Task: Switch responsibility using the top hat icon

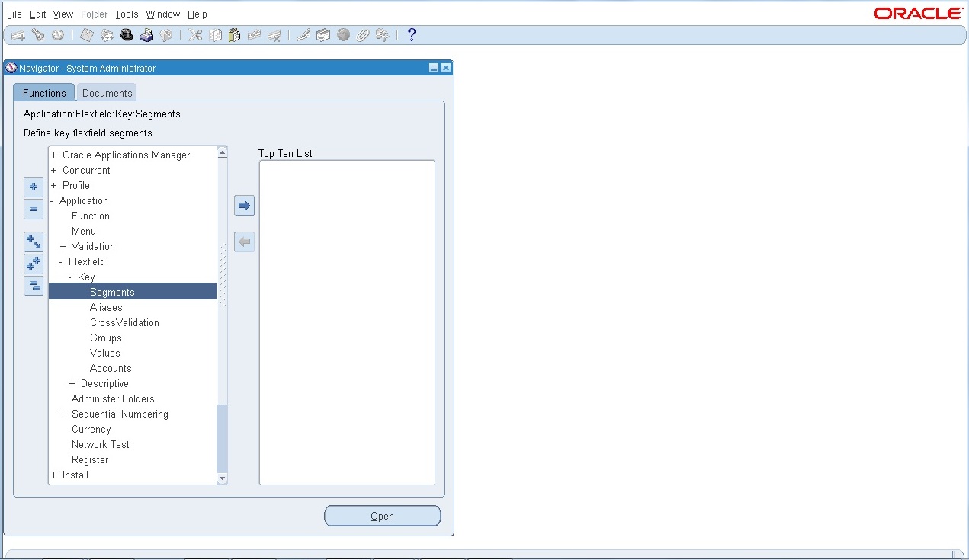Action: tap(127, 34)
